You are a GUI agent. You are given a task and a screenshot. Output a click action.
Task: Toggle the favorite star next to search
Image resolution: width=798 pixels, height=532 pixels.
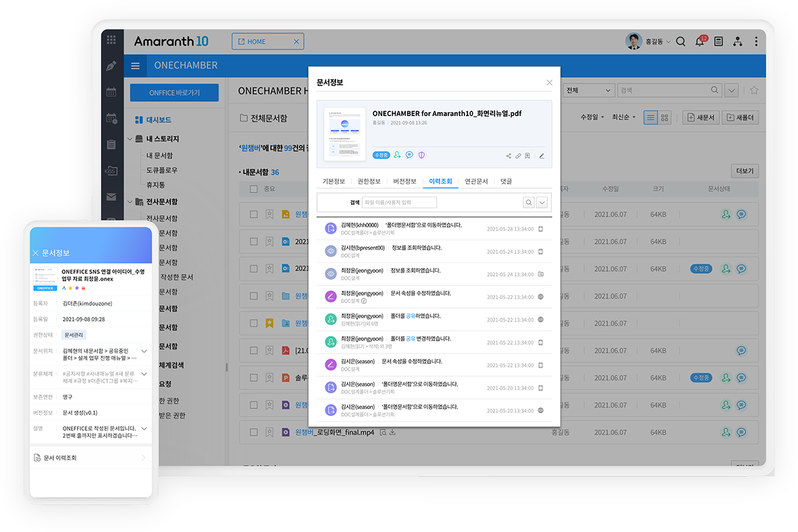(x=754, y=90)
